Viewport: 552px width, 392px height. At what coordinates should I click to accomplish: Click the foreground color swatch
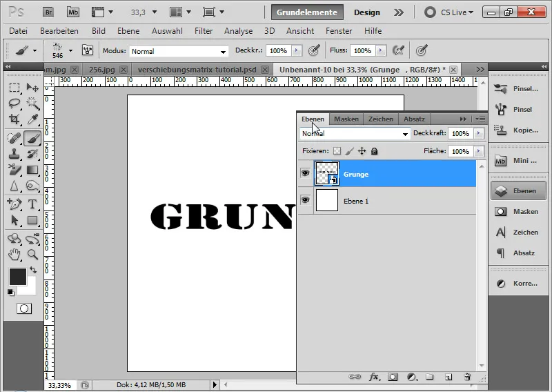pyautogui.click(x=18, y=277)
